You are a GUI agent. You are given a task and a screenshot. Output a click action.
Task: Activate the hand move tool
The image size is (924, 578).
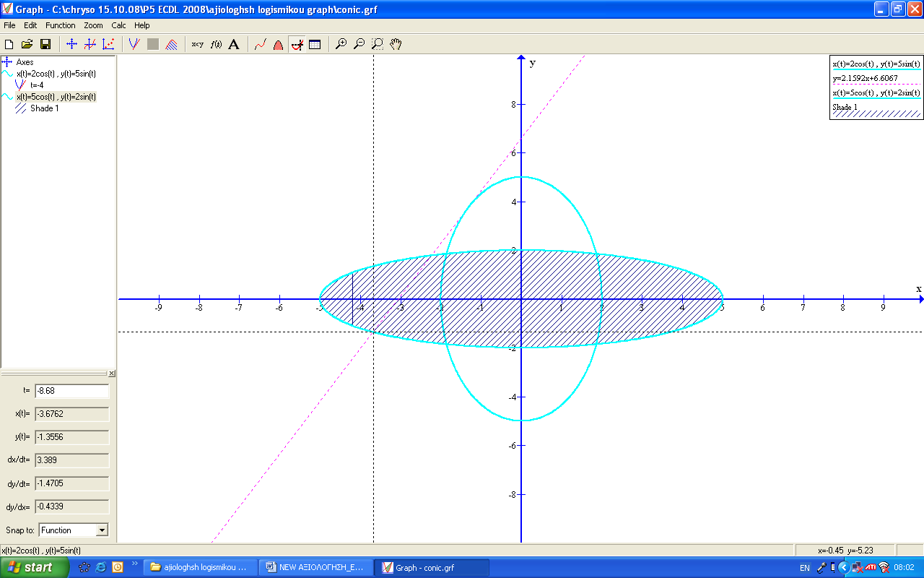tap(396, 44)
